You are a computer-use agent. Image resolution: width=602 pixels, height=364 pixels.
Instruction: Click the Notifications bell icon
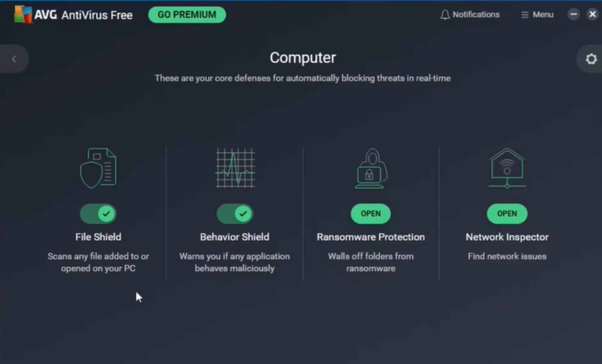[445, 15]
